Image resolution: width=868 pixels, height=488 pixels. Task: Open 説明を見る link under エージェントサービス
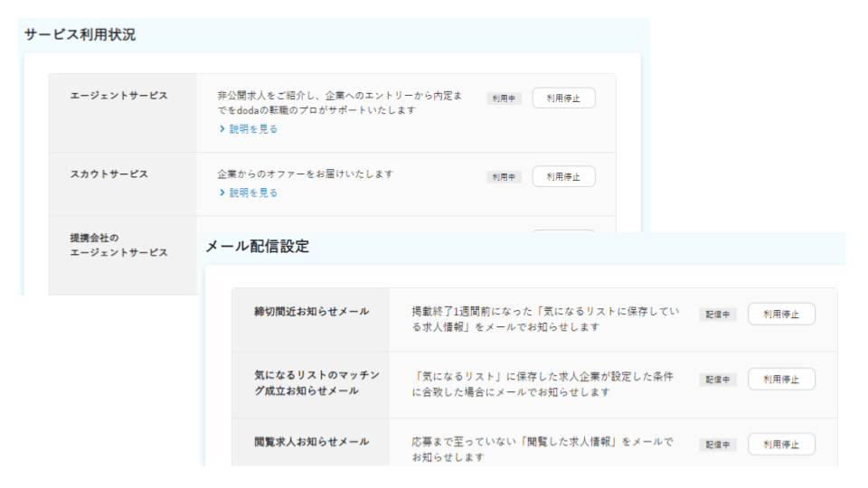tap(253, 129)
